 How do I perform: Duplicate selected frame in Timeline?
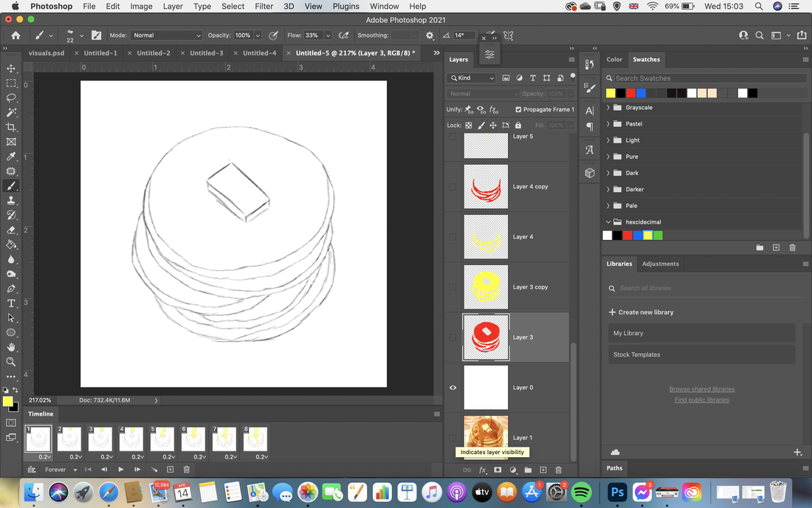[170, 469]
